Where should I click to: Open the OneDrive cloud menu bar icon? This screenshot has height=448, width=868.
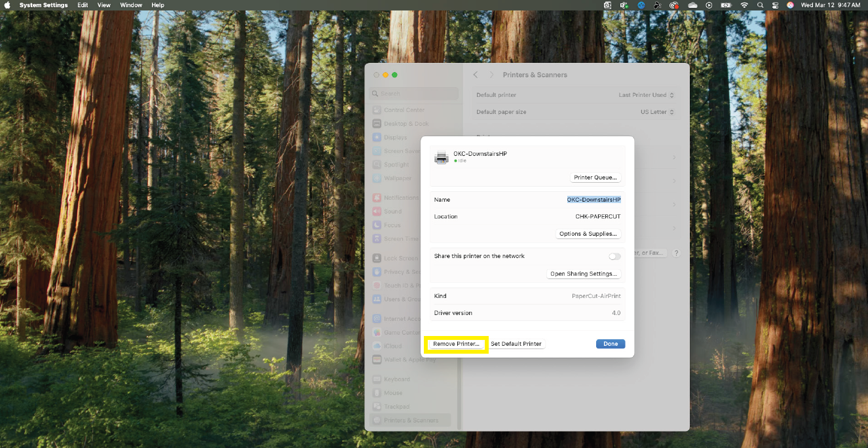click(x=693, y=5)
